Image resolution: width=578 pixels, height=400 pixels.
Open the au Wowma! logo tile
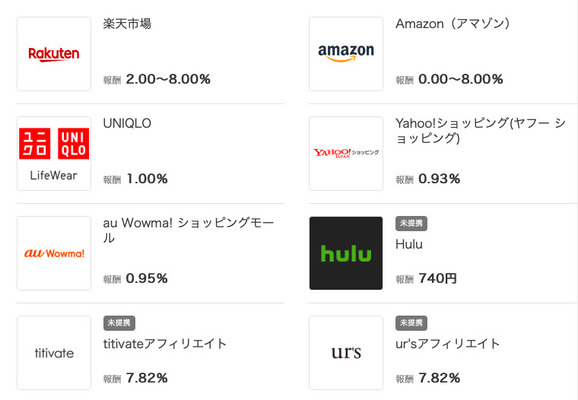54,253
